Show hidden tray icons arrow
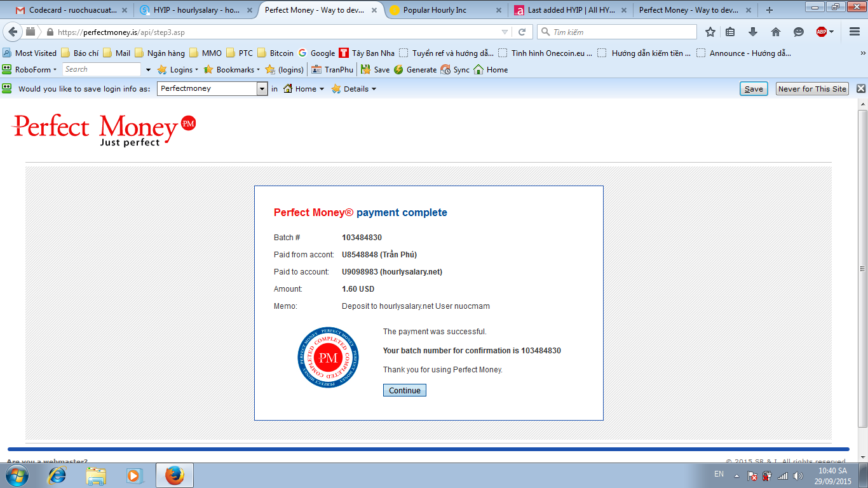 (x=736, y=475)
